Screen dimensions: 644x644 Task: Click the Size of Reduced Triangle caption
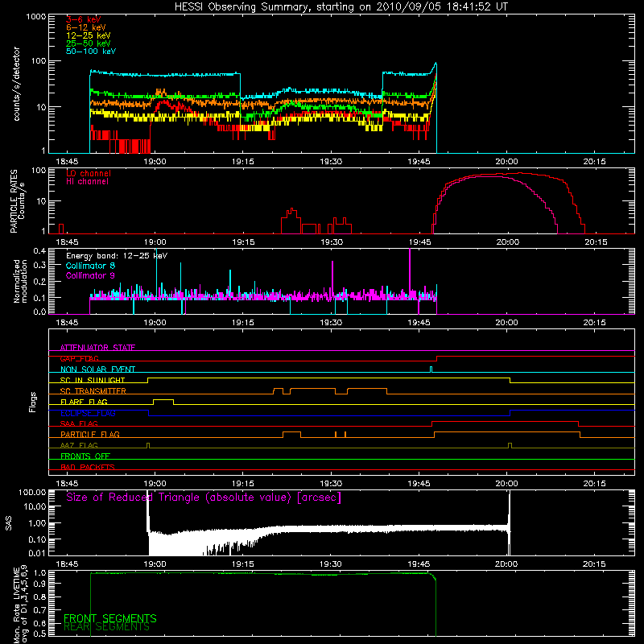tap(204, 497)
